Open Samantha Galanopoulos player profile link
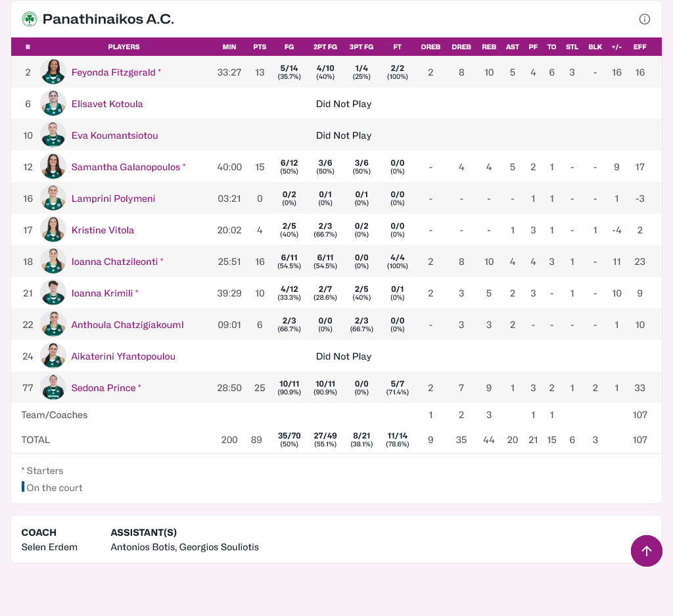Image resolution: width=673 pixels, height=616 pixels. pyautogui.click(x=126, y=167)
